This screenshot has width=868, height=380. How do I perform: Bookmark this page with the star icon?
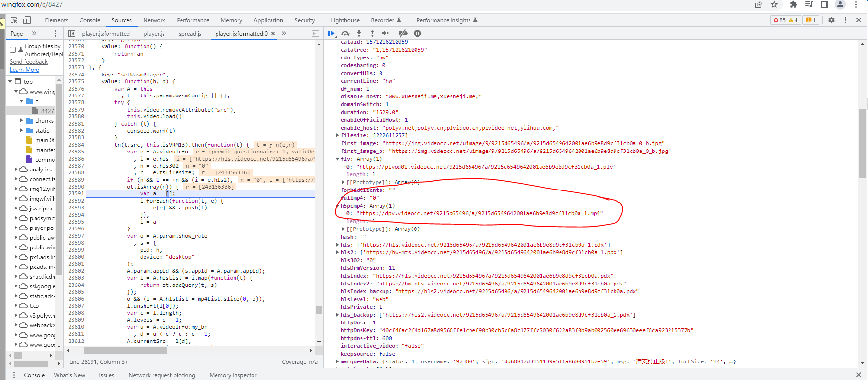click(x=774, y=5)
